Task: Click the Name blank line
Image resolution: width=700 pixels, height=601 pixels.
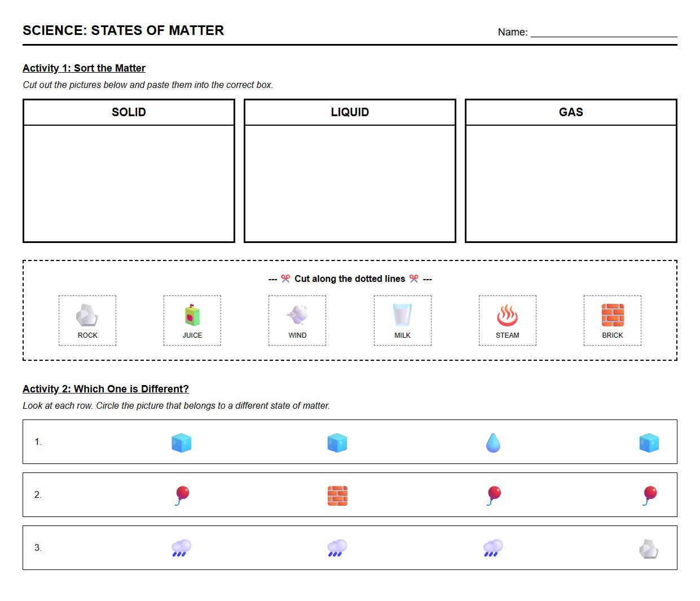Action: point(604,32)
